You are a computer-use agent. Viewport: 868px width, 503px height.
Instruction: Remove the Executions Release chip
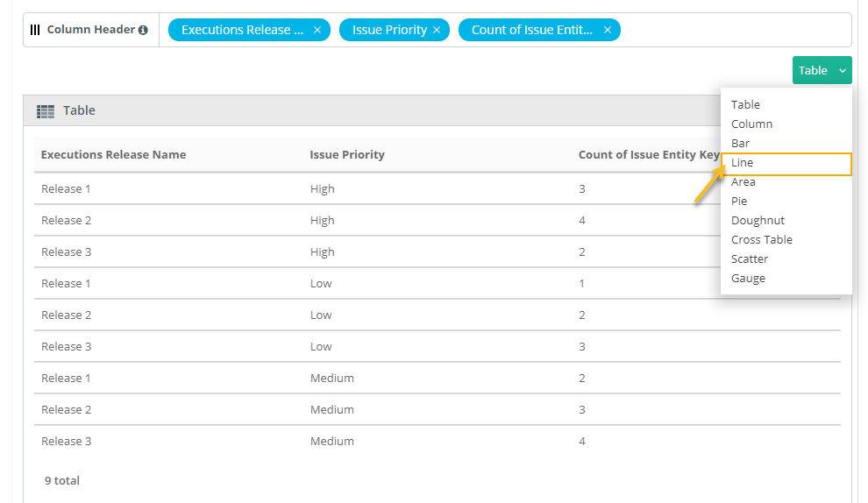coord(317,30)
